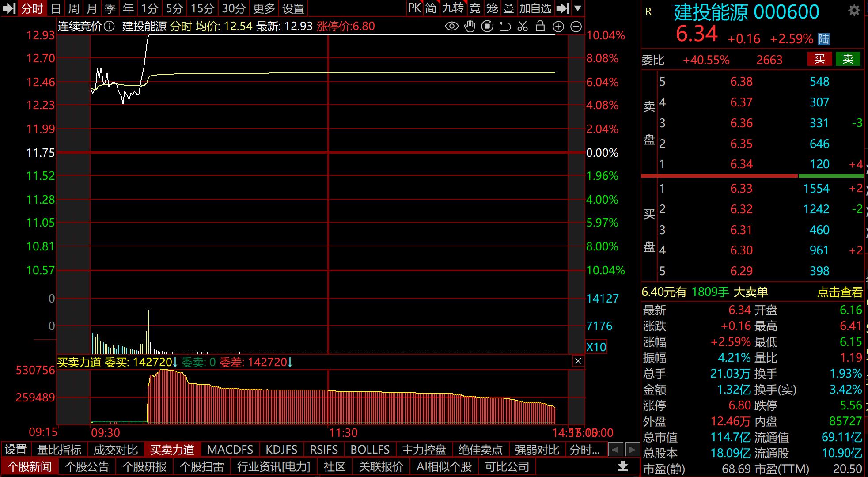
Task: Select the hand pan tool
Action: (470, 26)
